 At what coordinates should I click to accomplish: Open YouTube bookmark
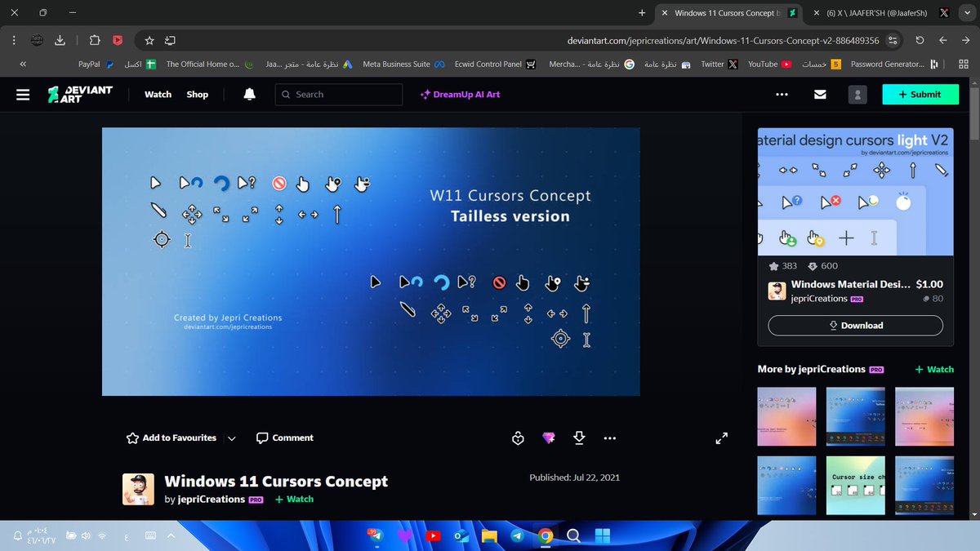[x=769, y=64]
